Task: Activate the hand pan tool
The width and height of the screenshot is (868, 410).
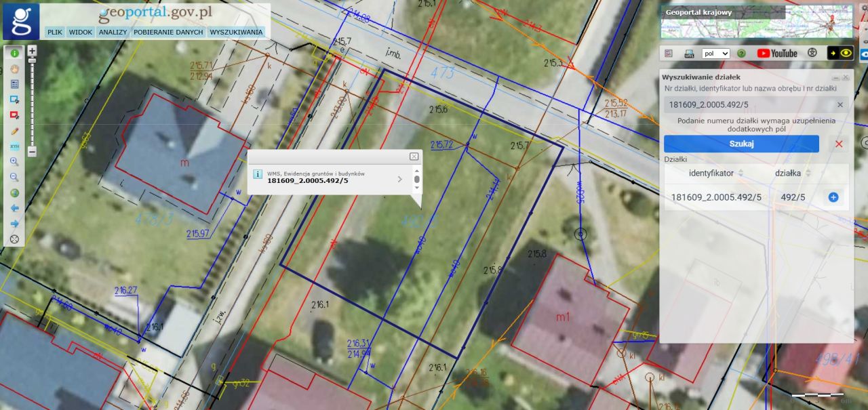Action: (x=14, y=68)
